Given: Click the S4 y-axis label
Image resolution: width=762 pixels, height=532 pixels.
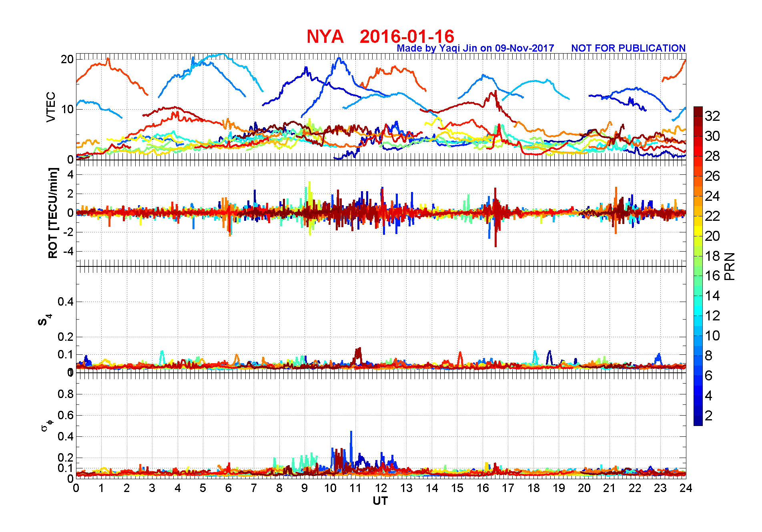Looking at the screenshot, I should pyautogui.click(x=44, y=320).
